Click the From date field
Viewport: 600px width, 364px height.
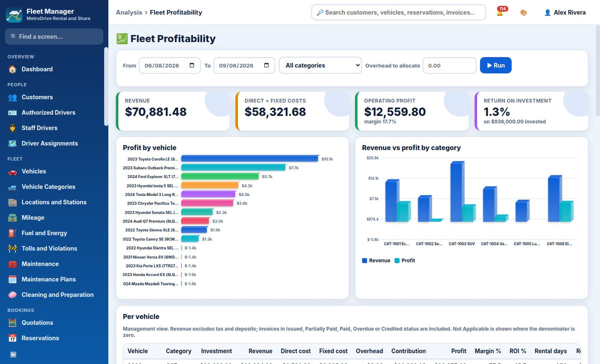(169, 65)
